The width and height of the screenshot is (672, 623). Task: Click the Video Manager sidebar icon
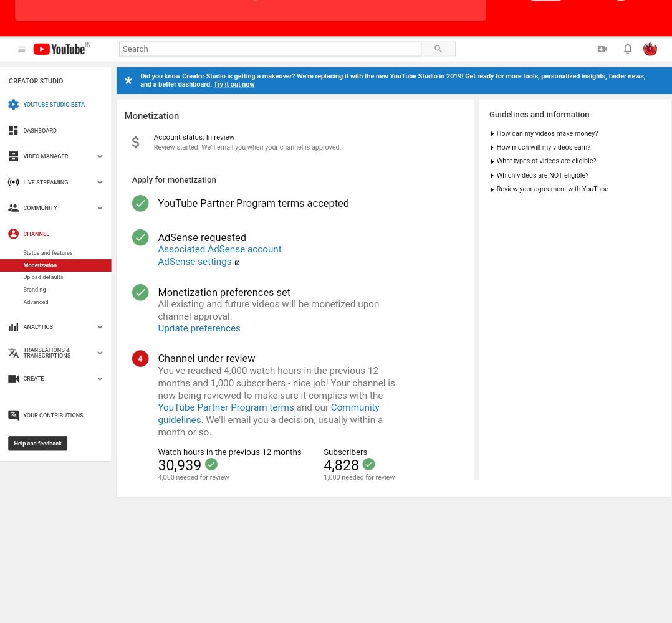(x=13, y=156)
